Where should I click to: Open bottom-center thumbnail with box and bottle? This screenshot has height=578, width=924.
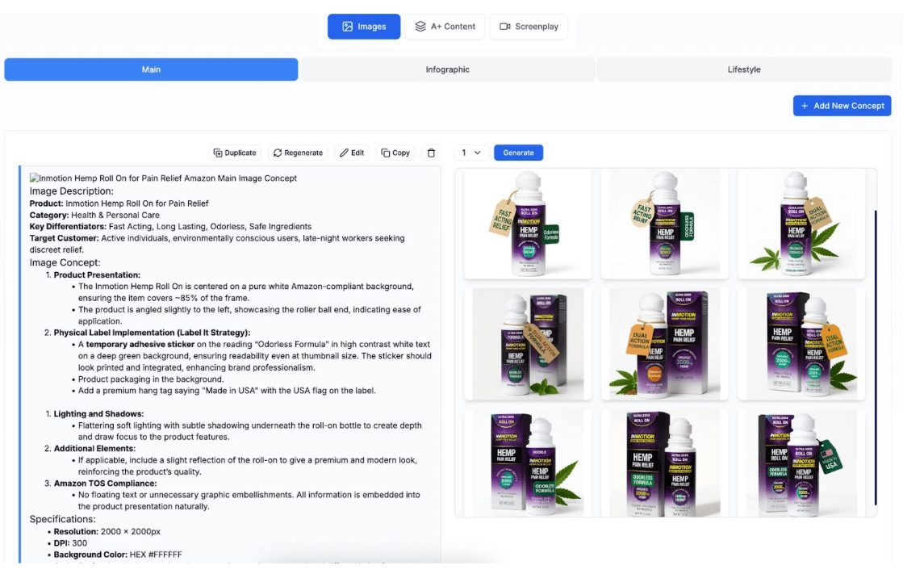[x=664, y=463]
